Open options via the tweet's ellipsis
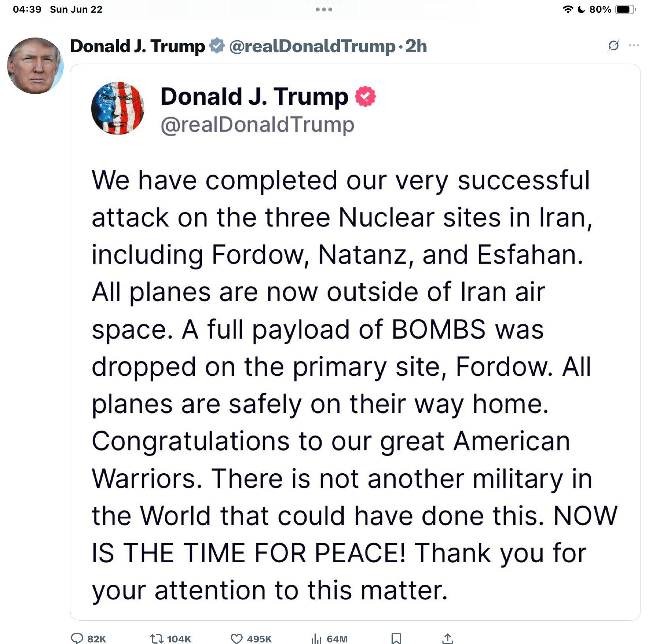Viewport: 648px width, 644px height. coord(634,45)
